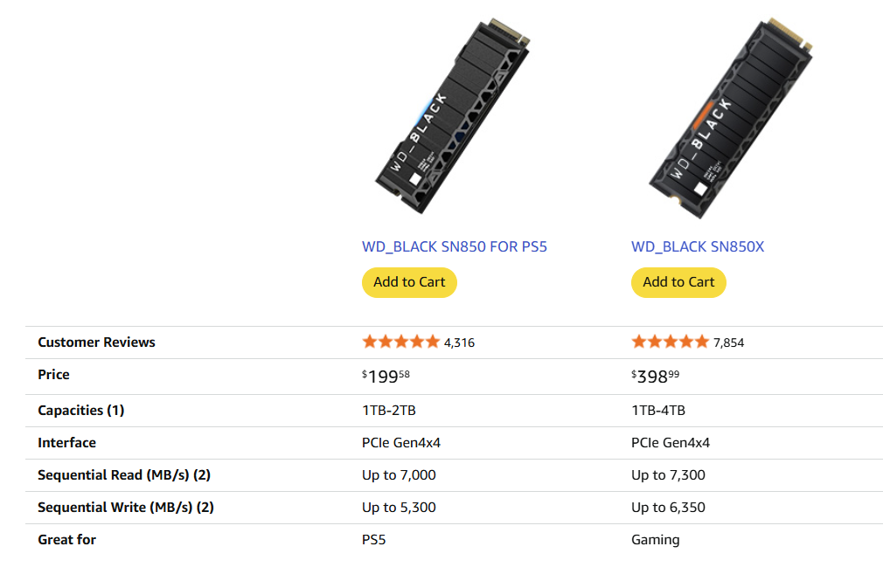Click the Capacities (1) row label
This screenshot has width=883, height=588.
tap(80, 410)
